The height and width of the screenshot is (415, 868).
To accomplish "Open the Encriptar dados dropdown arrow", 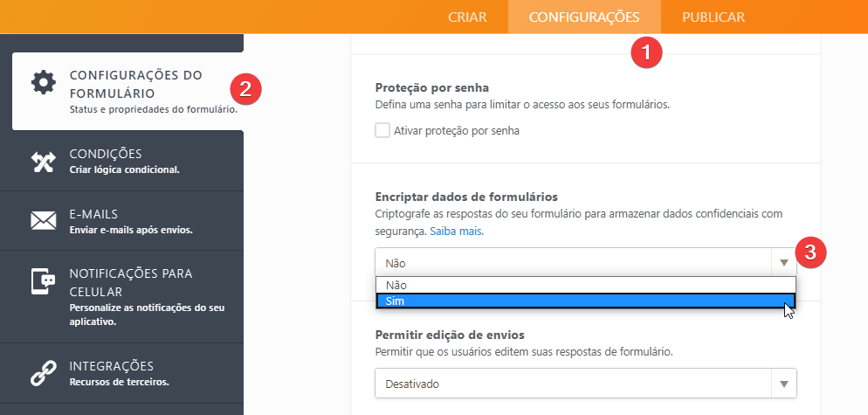I will click(x=784, y=263).
